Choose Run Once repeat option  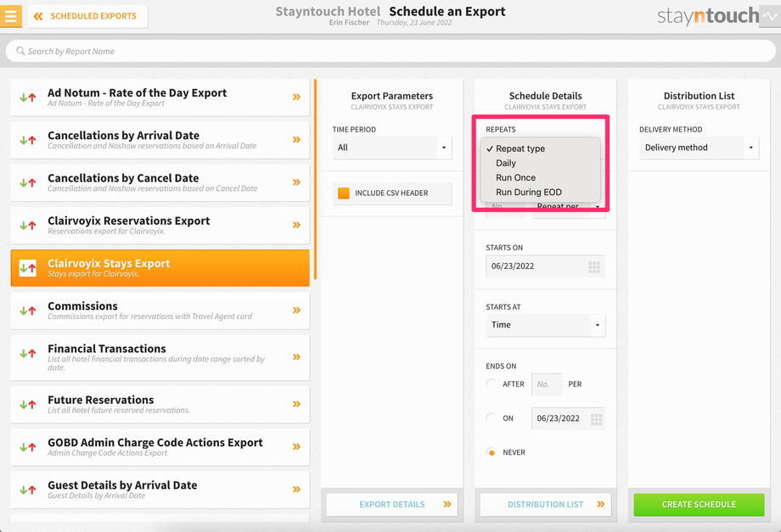[541, 177]
